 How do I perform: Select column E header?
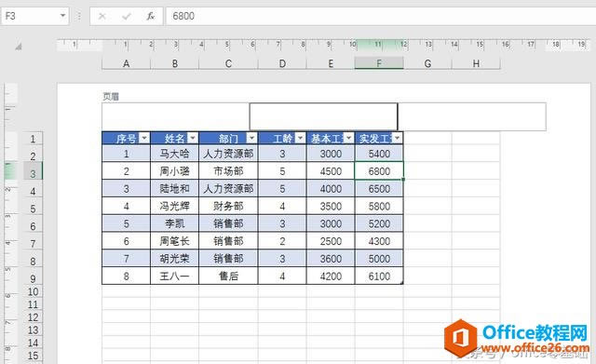pos(331,63)
